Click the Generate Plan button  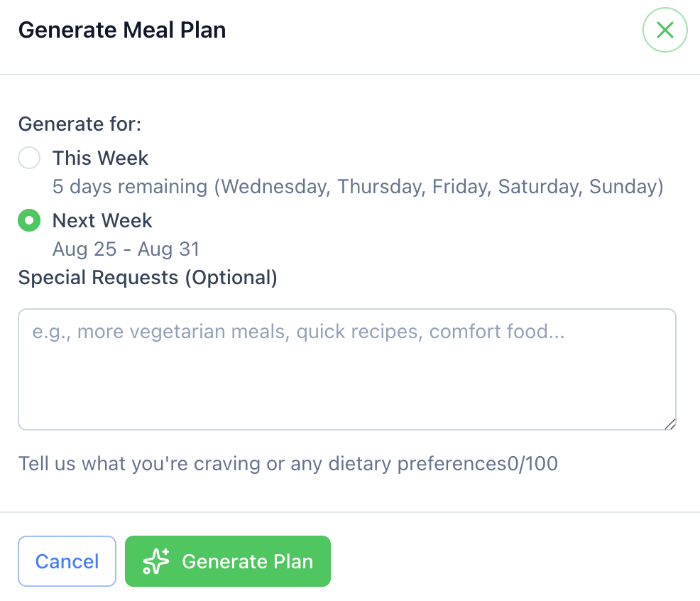click(x=227, y=561)
